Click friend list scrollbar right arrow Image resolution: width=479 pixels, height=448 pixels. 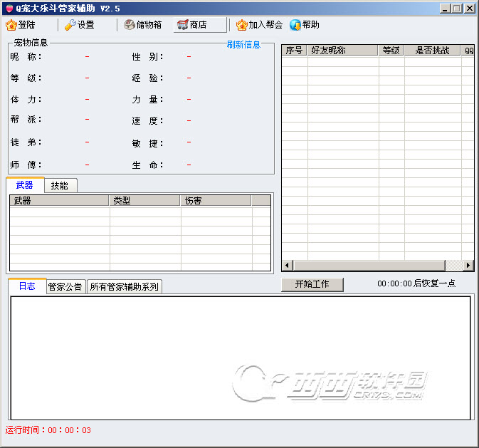point(468,265)
